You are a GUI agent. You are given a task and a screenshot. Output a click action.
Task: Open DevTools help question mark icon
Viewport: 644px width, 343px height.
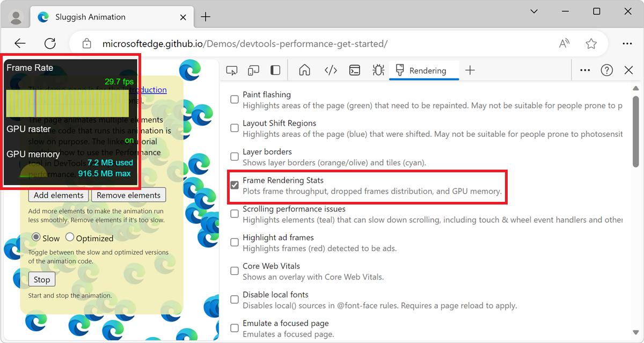coord(607,70)
